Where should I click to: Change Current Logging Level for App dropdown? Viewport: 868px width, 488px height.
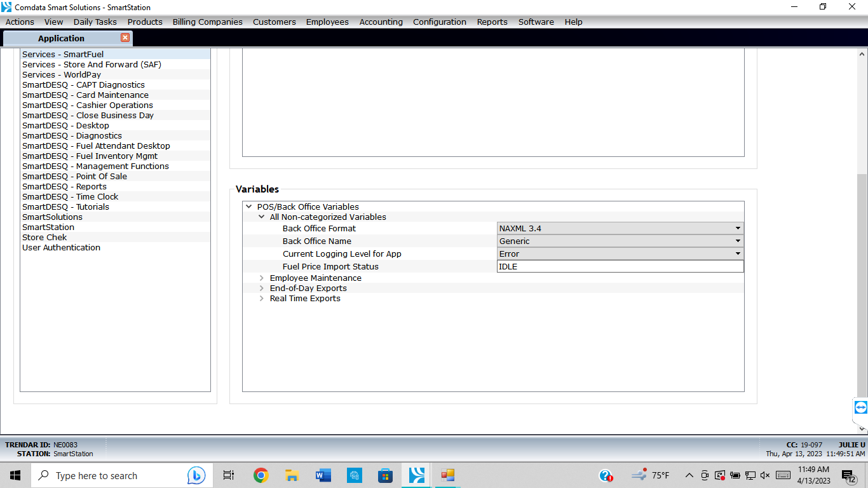point(737,254)
